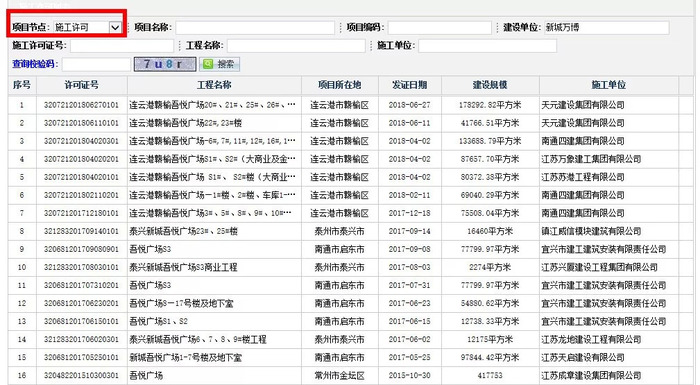This screenshot has width=700, height=385.
Task: Focus the 施工单位 input field
Action: coord(488,46)
